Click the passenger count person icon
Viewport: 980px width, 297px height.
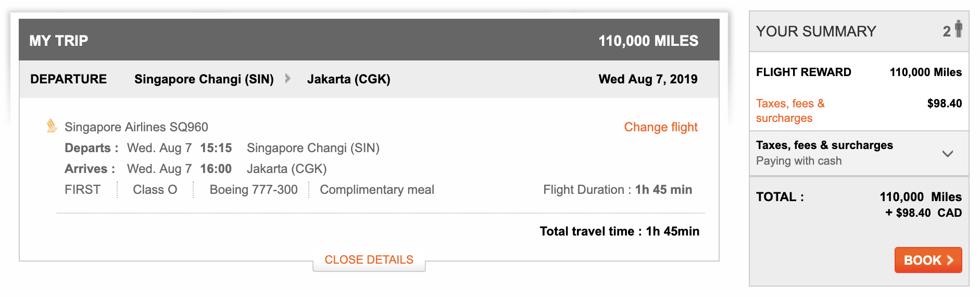pyautogui.click(x=958, y=29)
